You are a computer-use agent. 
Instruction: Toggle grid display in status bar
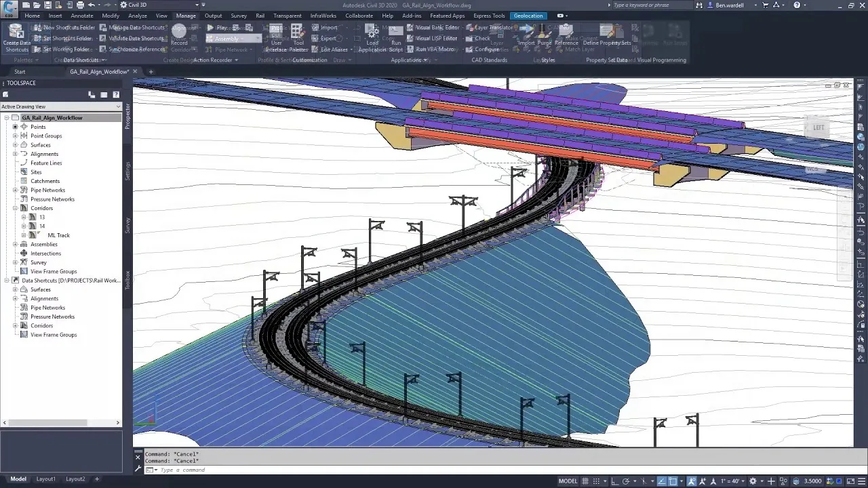click(x=585, y=481)
